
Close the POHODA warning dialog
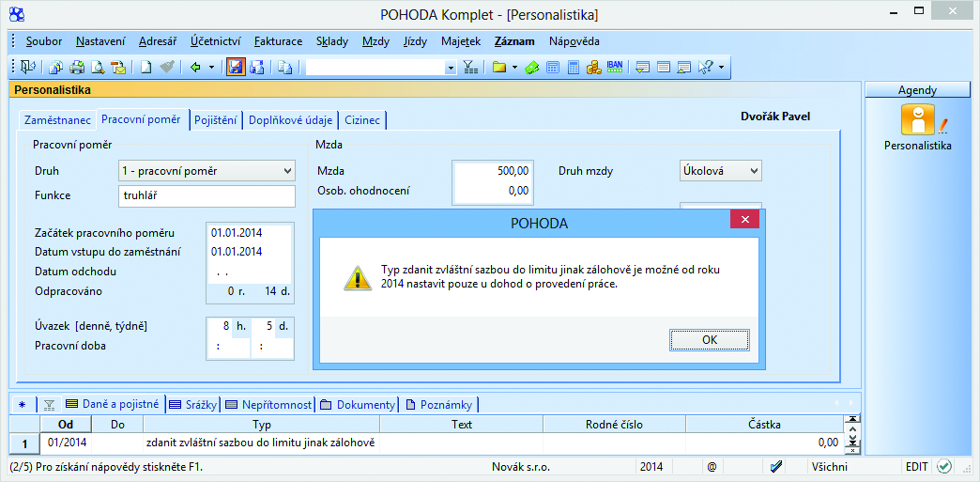coord(744,219)
